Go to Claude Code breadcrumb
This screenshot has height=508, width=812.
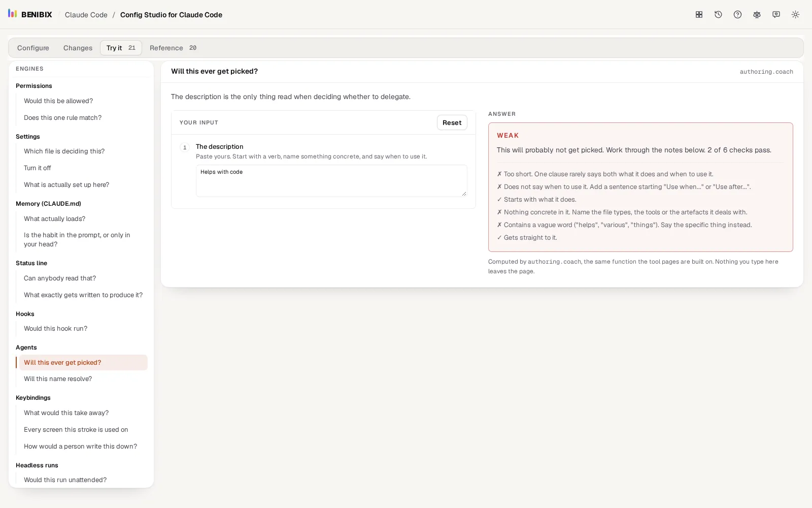(x=86, y=15)
